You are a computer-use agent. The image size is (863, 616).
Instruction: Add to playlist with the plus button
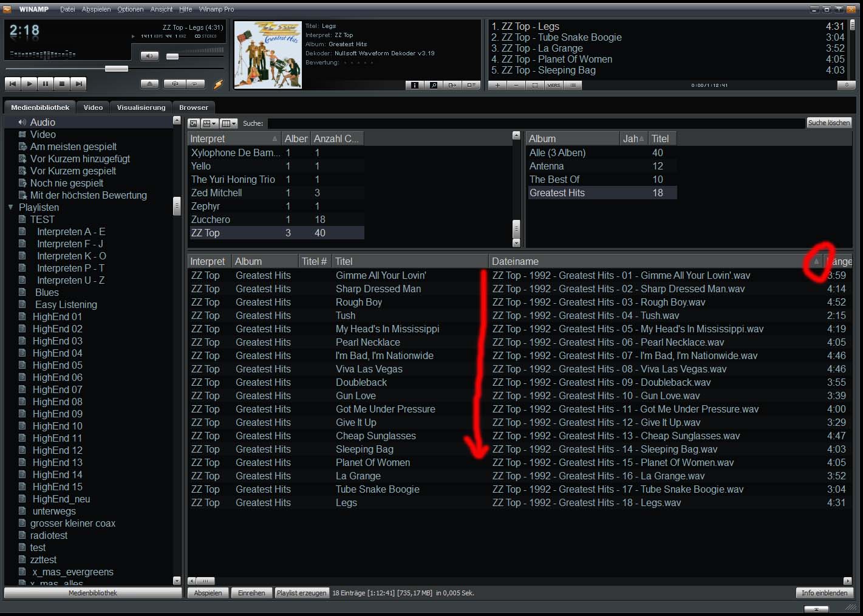pos(497,85)
